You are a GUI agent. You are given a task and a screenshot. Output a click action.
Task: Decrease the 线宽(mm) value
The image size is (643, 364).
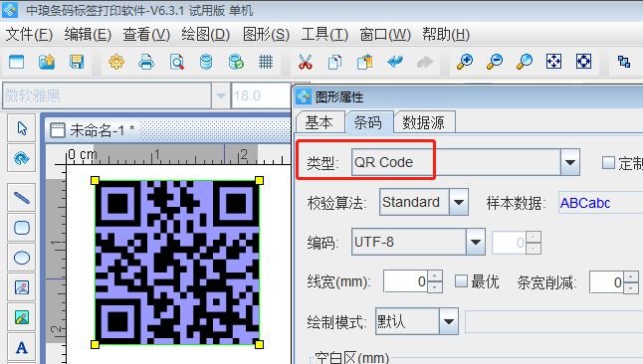(x=435, y=287)
